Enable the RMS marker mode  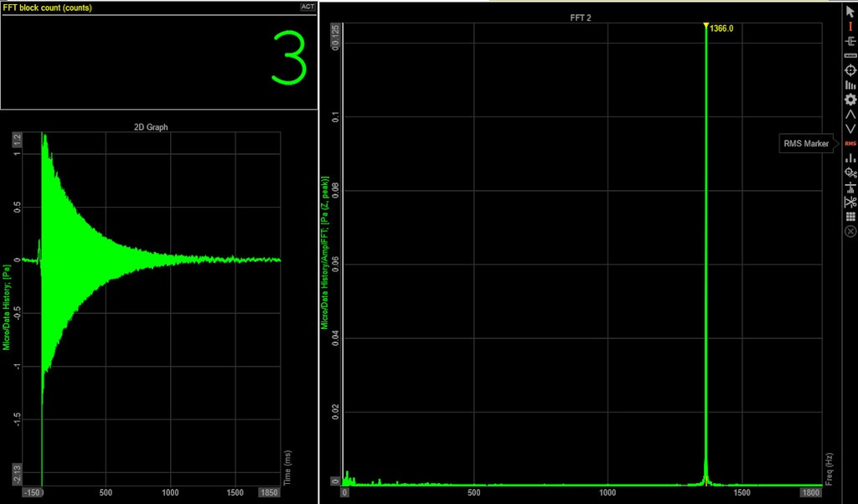tap(849, 142)
